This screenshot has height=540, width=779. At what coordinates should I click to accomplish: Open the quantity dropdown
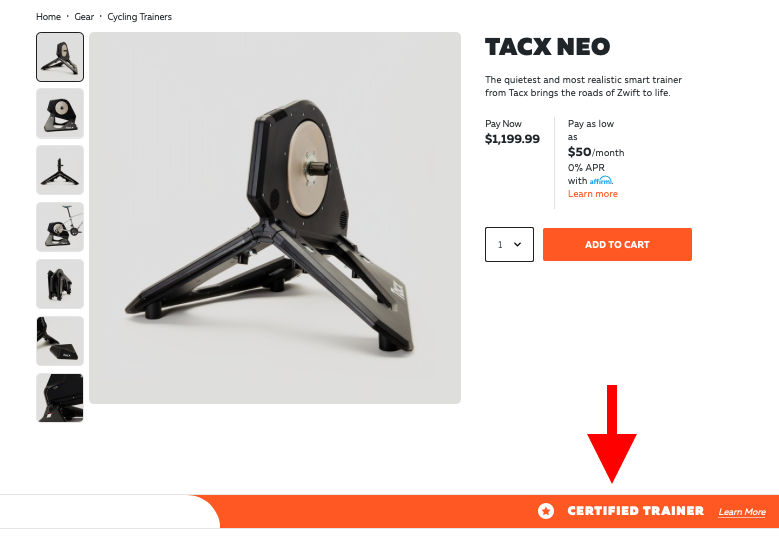pos(509,244)
